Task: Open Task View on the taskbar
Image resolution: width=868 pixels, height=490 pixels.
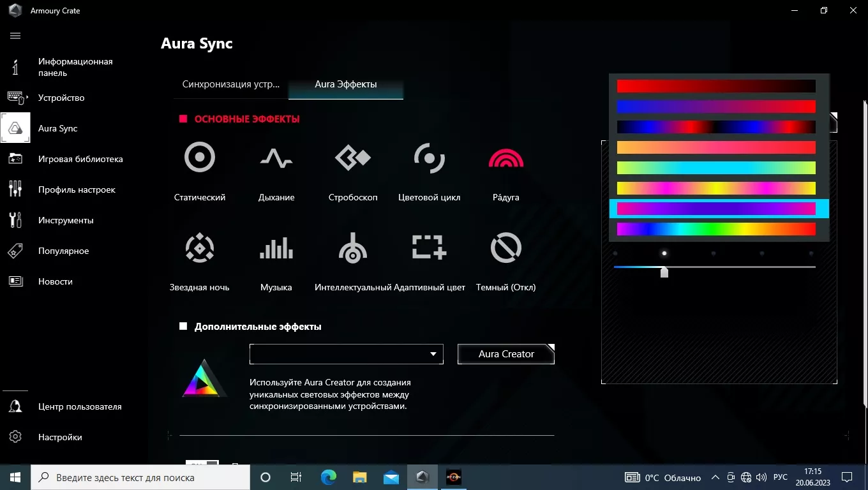Action: (x=296, y=477)
